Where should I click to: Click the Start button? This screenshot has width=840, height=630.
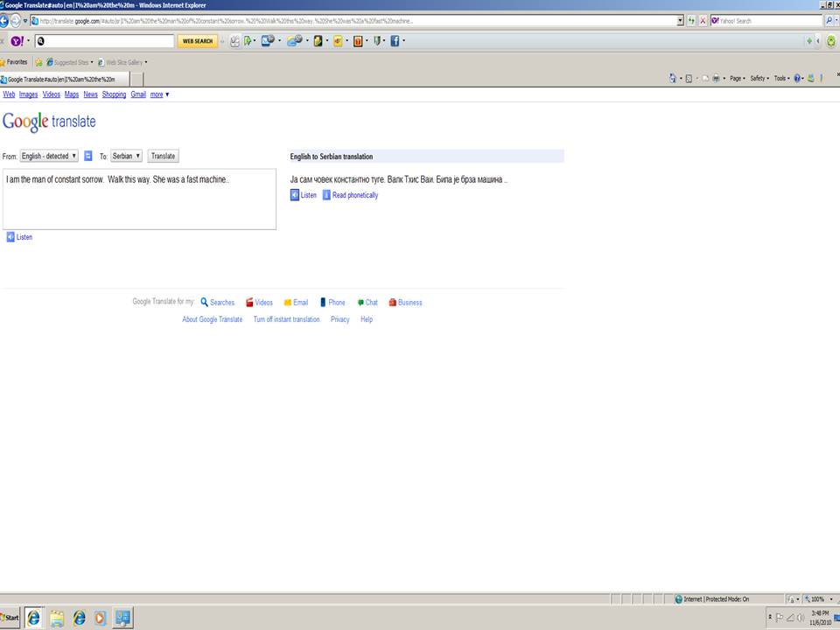pos(10,618)
